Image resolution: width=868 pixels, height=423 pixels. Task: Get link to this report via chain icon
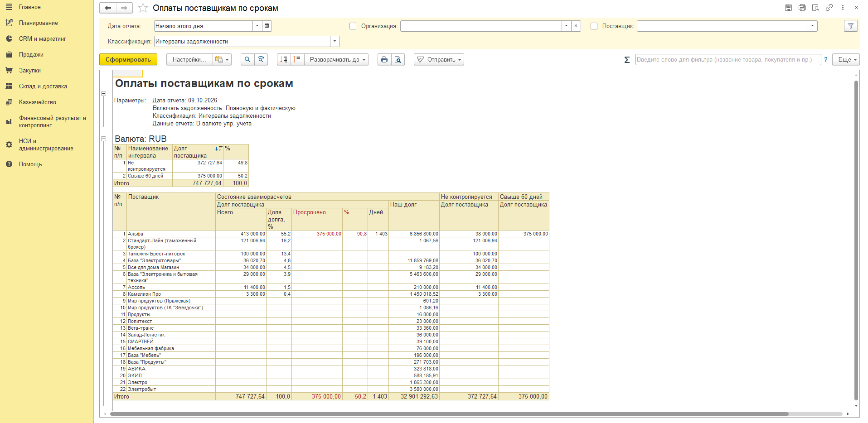[829, 8]
